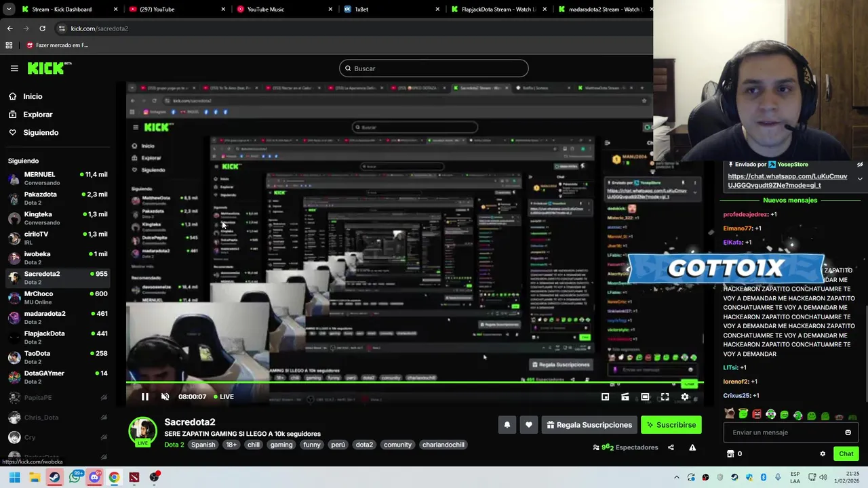Click browser reload button
The width and height of the screenshot is (868, 488).
(42, 28)
